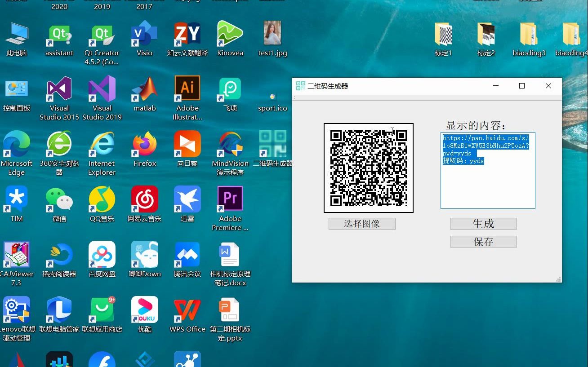
Task: Minimize the 二维码生成器 window
Action: (x=496, y=86)
